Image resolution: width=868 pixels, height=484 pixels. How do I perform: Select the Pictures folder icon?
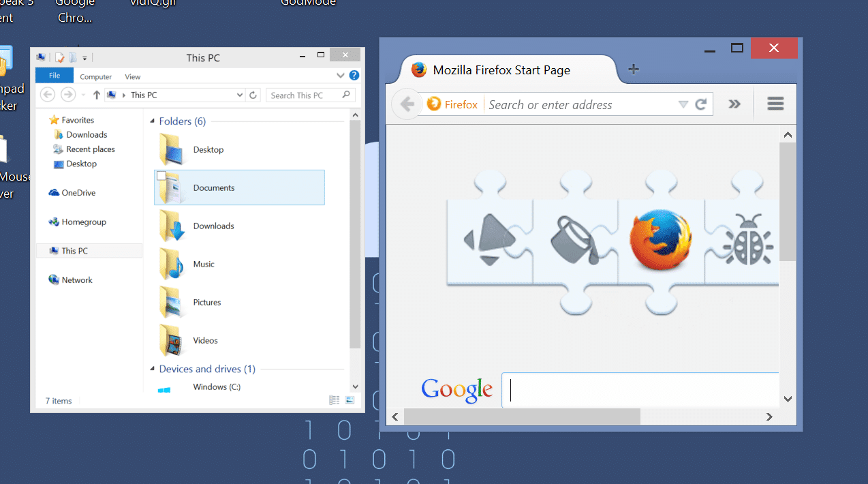pyautogui.click(x=171, y=302)
